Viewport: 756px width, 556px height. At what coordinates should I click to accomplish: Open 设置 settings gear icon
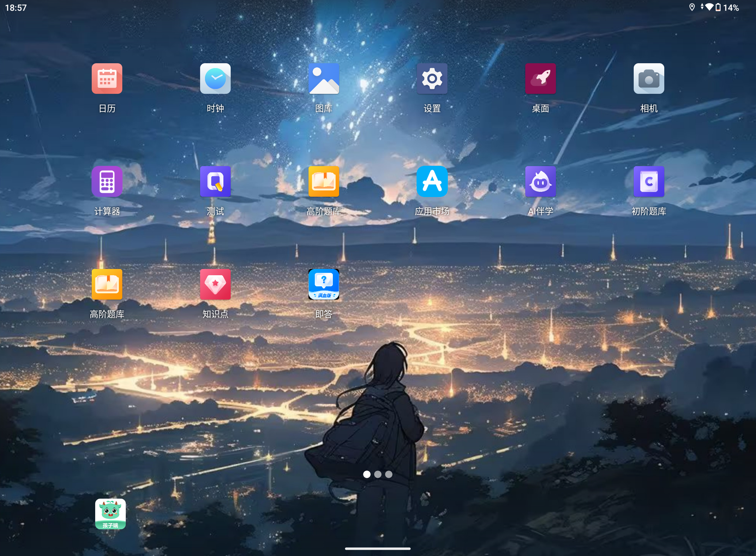point(432,79)
